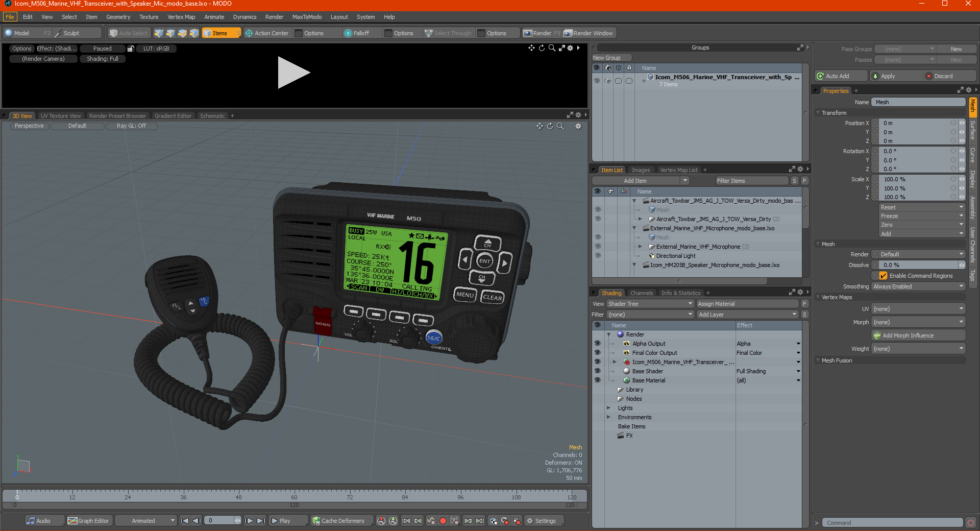The width and height of the screenshot is (980, 531).
Task: Toggle the render preview lock icon
Action: 131,49
